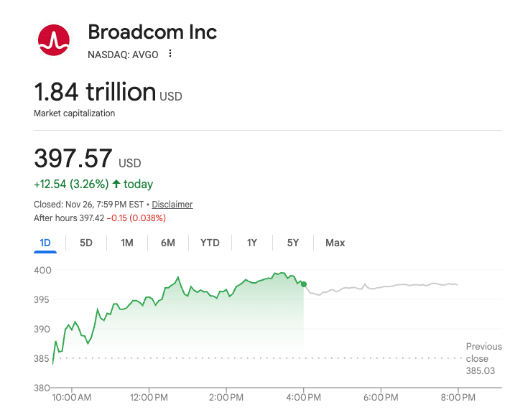Click the green up arrow icon

click(116, 185)
